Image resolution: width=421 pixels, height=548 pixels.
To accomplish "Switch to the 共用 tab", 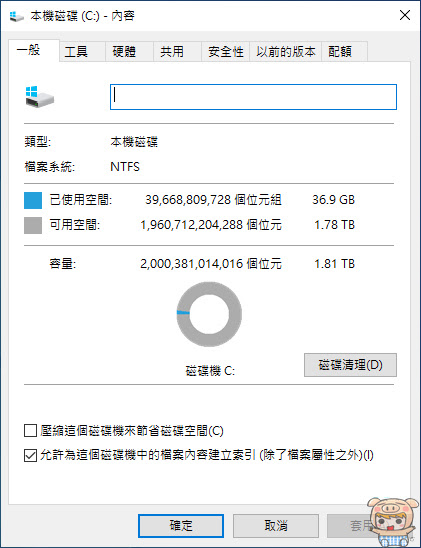I will (177, 52).
